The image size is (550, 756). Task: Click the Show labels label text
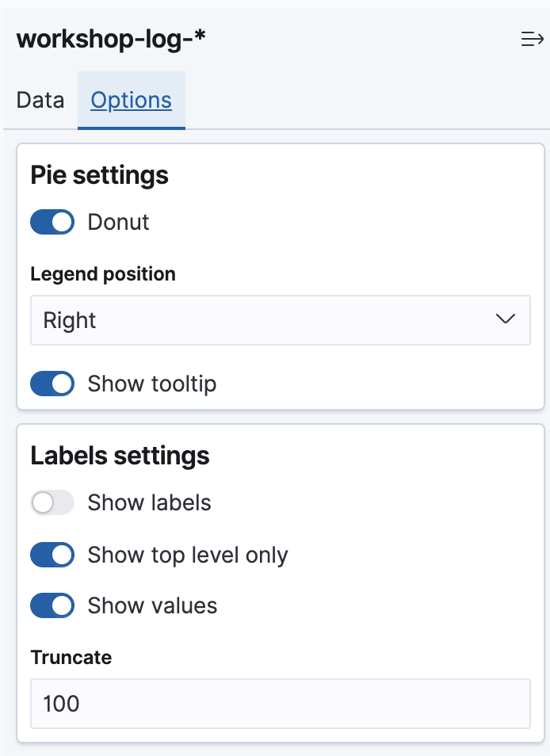tap(150, 503)
